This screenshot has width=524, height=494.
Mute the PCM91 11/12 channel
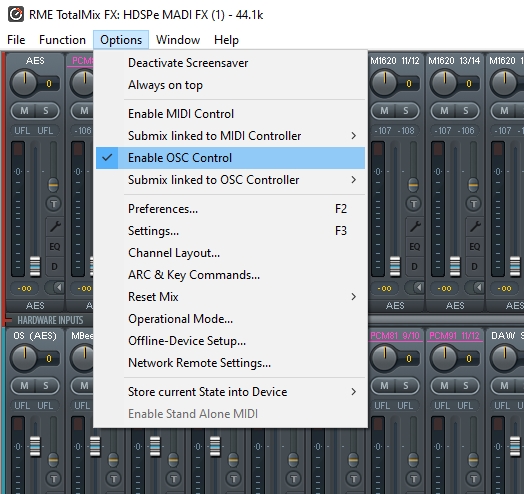(x=444, y=386)
